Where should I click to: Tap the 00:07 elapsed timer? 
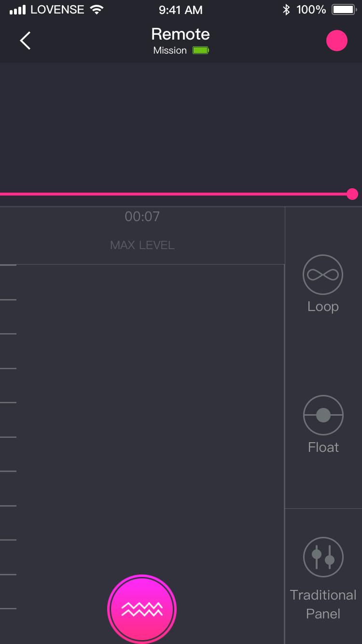coord(142,217)
